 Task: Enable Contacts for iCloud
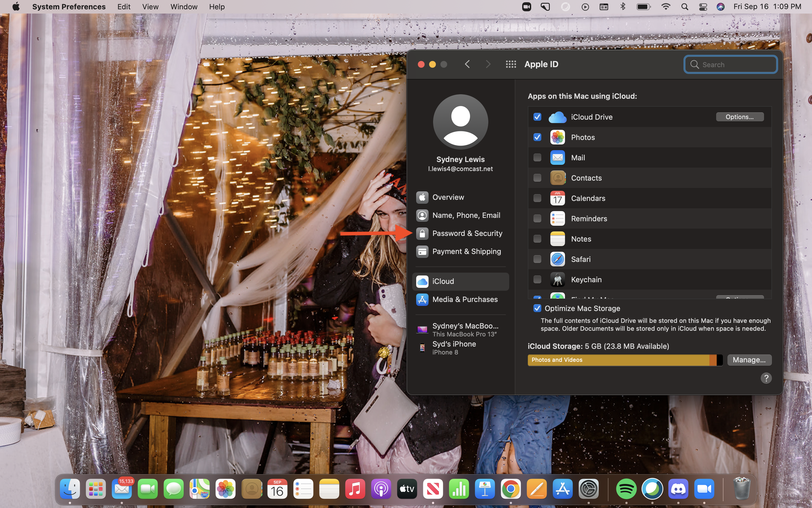537,178
